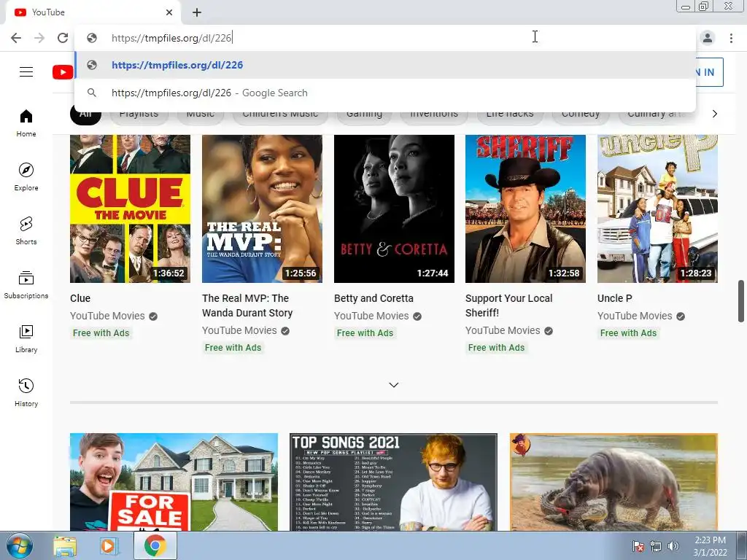Open The Real MVP movie poster
The image size is (747, 560).
pos(262,209)
